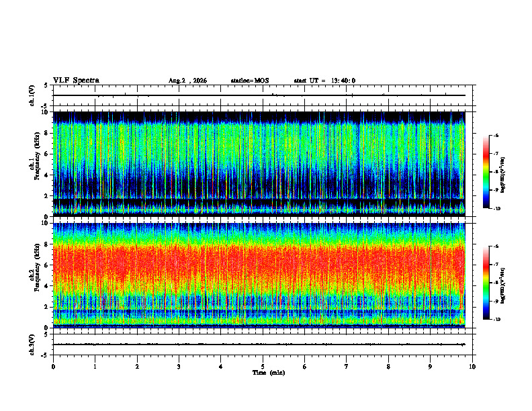The height and width of the screenshot is (411, 532).
Task: Click the "2" kHz tick on ch.1 frequency axis
Action: pos(47,195)
